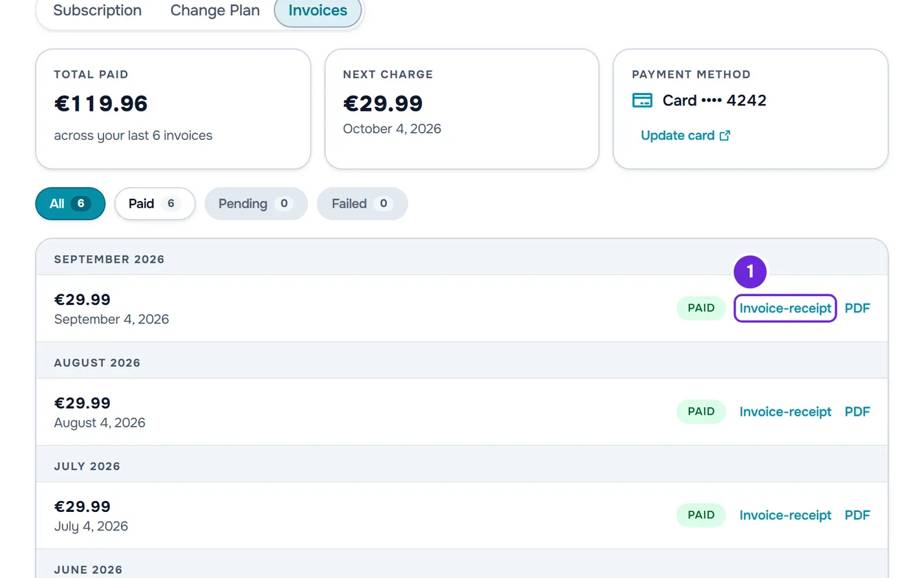Click the September 4, 2026 date text
Screen dimensions: 924x578
[x=111, y=319]
